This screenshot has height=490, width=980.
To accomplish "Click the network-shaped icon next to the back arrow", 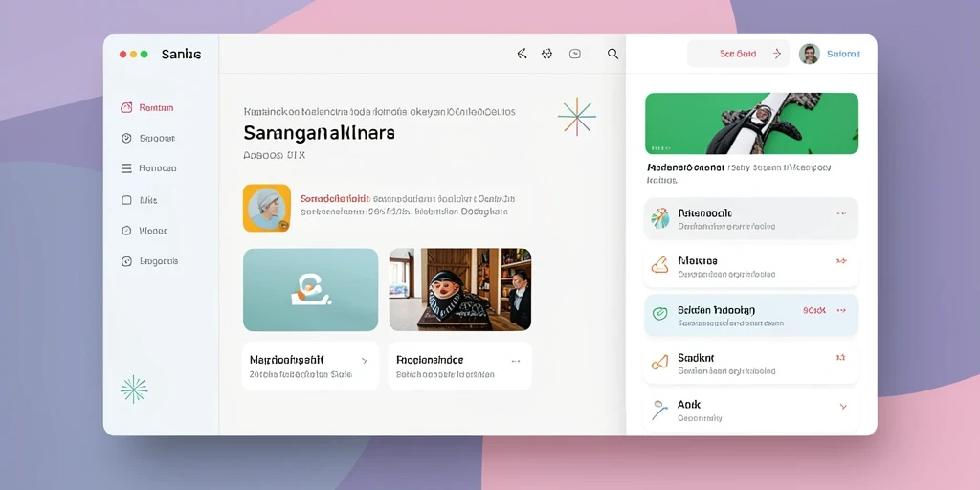I will coord(546,54).
